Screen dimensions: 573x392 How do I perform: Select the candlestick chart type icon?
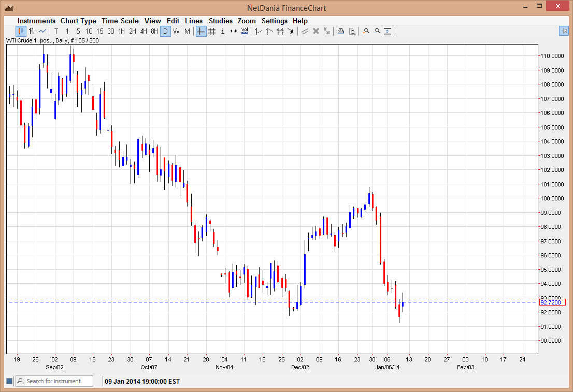pos(21,31)
